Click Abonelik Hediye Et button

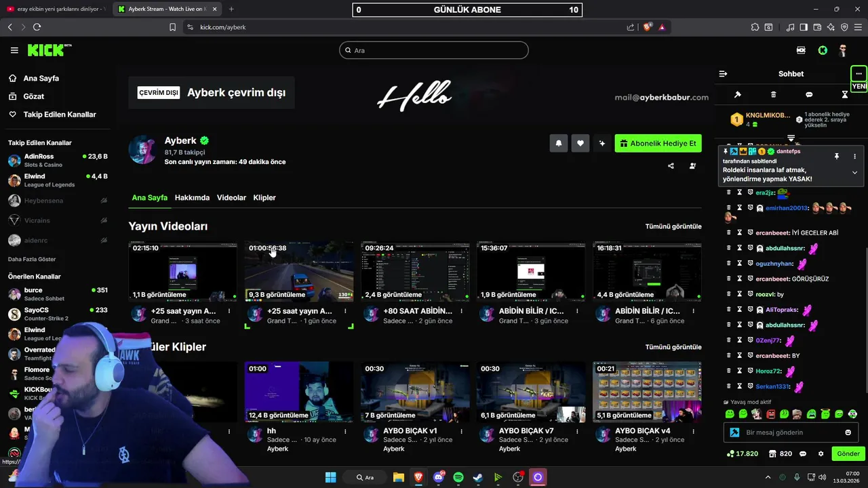point(658,143)
